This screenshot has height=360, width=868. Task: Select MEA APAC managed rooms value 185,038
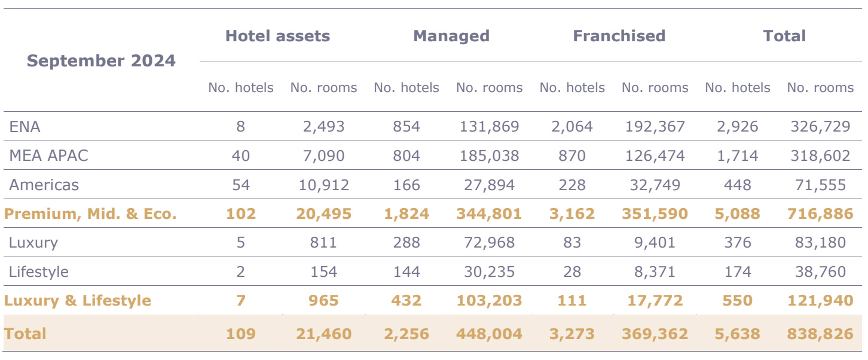point(489,156)
